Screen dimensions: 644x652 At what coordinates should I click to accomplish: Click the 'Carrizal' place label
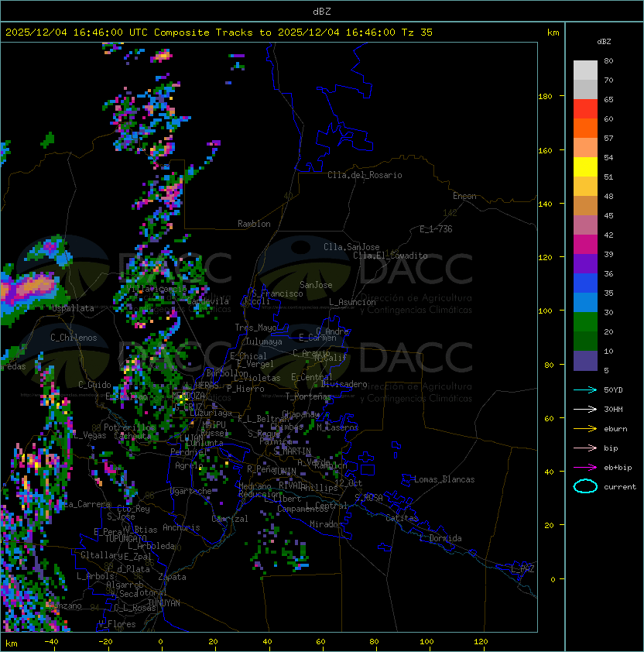tap(230, 519)
